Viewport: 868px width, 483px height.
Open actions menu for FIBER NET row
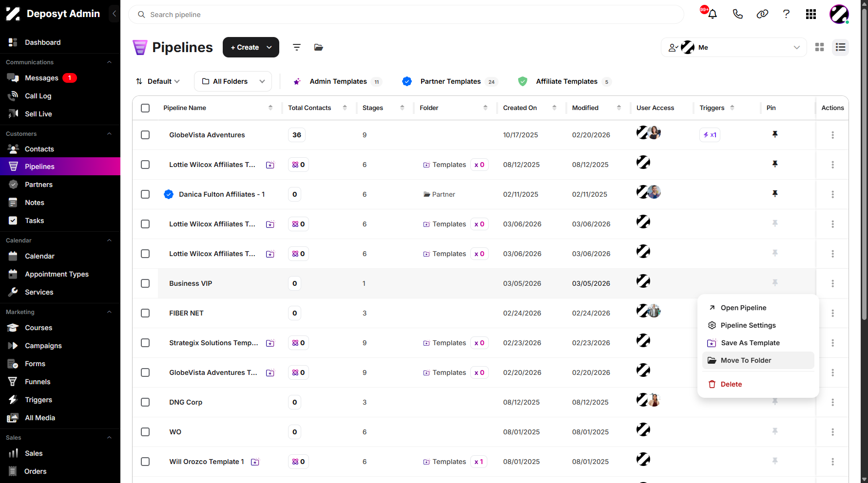832,313
